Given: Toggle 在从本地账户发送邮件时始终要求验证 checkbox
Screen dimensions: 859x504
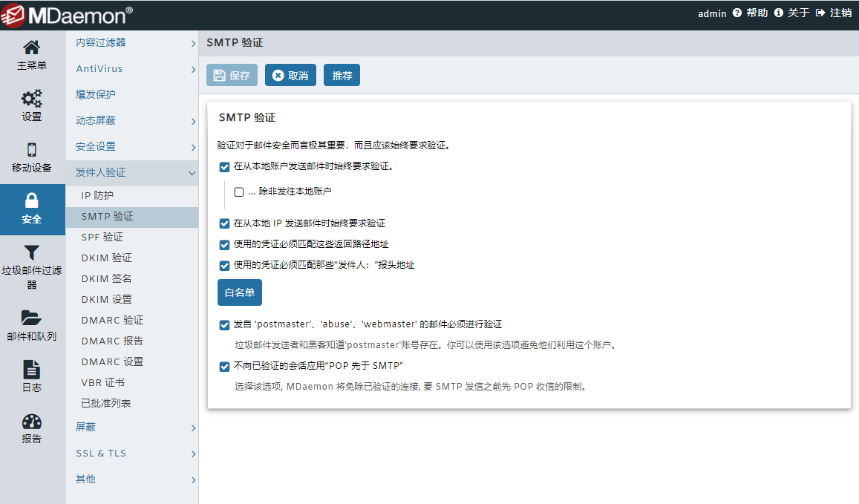Looking at the screenshot, I should [x=224, y=167].
